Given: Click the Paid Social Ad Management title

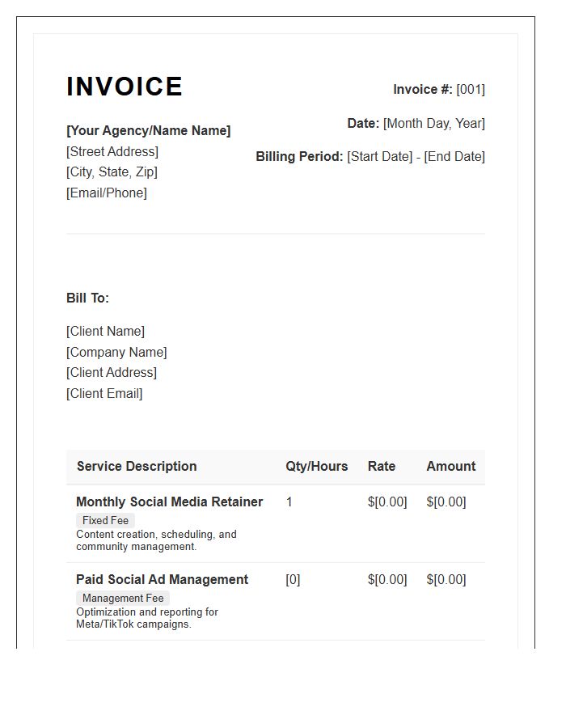Looking at the screenshot, I should click(162, 579).
